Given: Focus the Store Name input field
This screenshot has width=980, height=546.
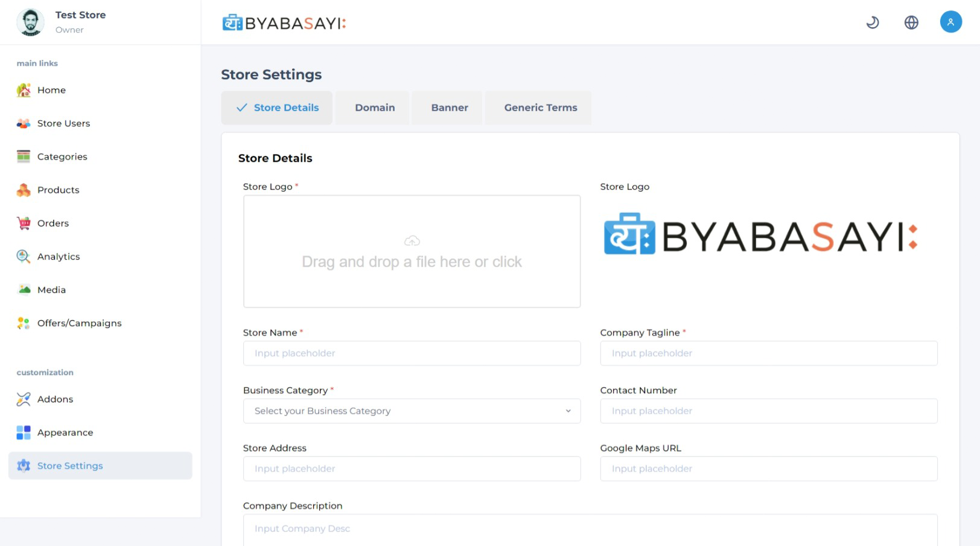Looking at the screenshot, I should click(x=412, y=353).
